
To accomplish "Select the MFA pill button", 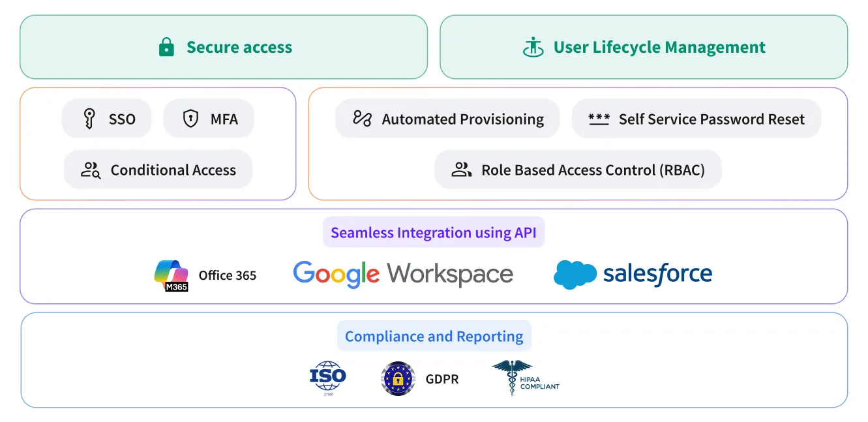I will pyautogui.click(x=209, y=118).
